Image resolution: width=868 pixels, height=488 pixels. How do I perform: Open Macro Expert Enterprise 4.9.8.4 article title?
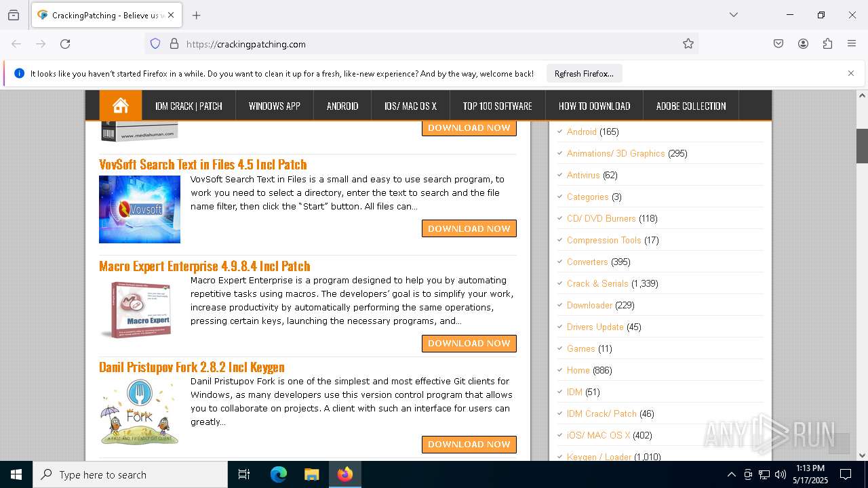point(205,266)
